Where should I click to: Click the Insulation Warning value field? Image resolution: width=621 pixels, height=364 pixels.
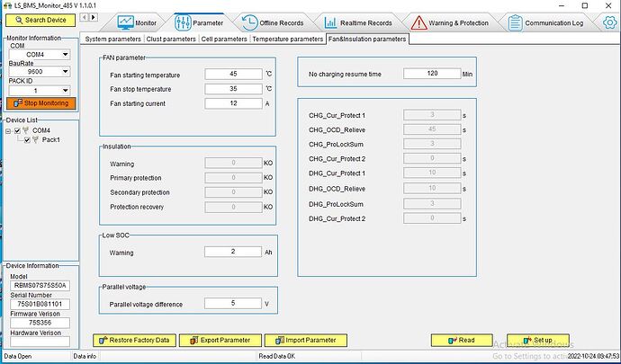click(233, 163)
